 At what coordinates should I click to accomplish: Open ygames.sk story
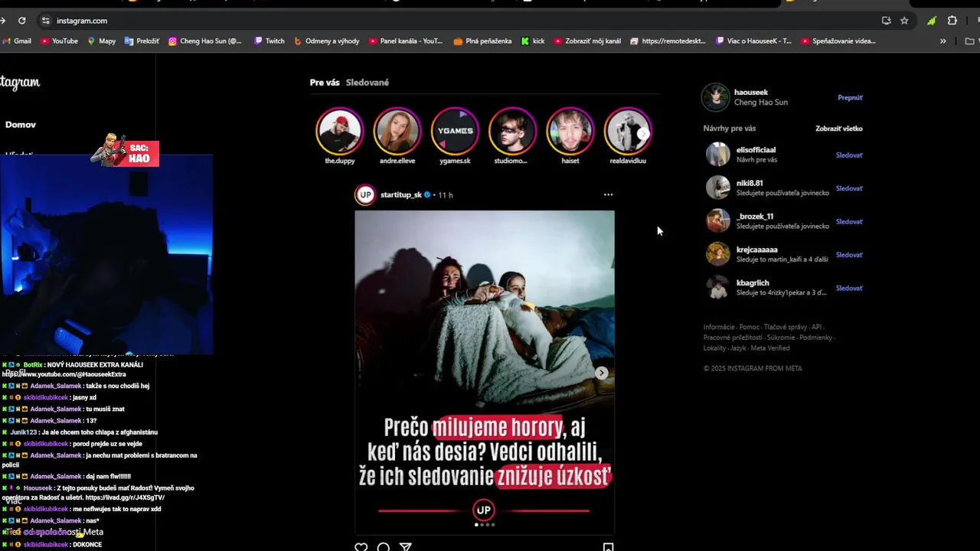(455, 131)
